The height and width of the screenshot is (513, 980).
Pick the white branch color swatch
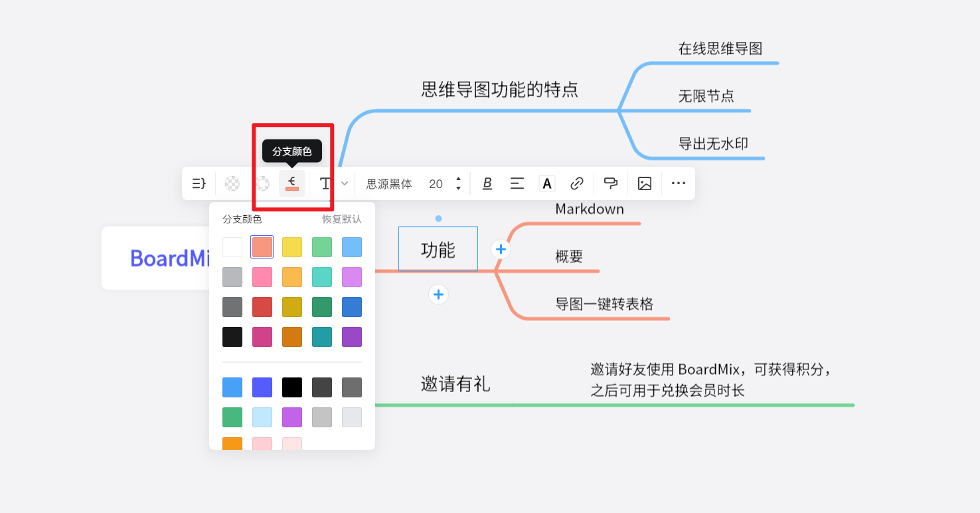[232, 247]
